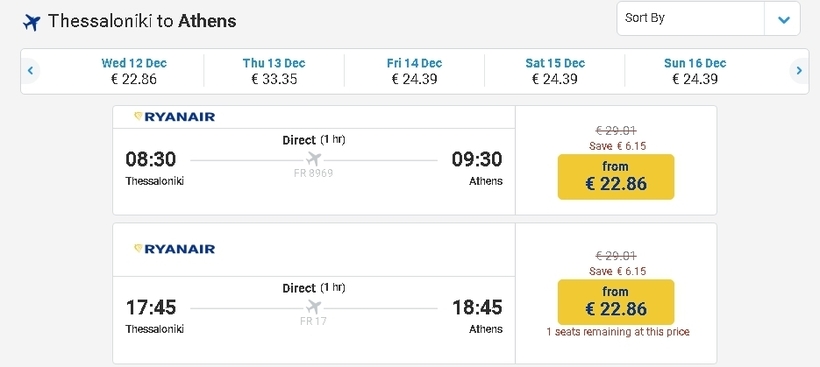Book the 08:30 flight from € 22.86
Image resolution: width=820 pixels, height=367 pixels.
[x=616, y=177]
